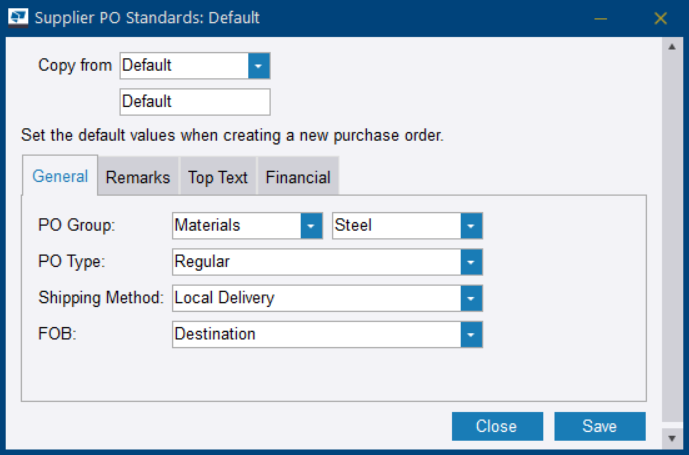Click the scrollbar up arrow
689x455 pixels.
(672, 47)
